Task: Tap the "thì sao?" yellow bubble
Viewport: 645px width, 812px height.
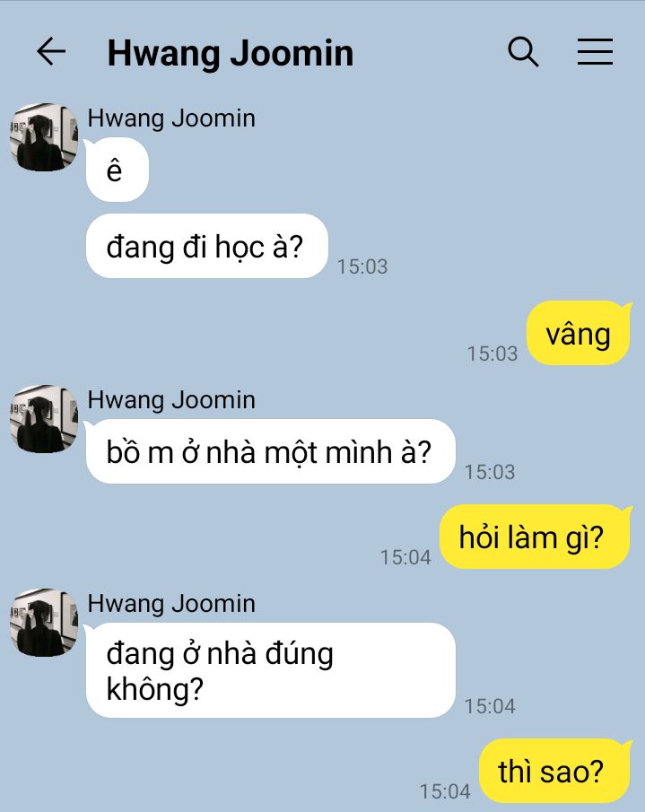Action: tap(555, 771)
